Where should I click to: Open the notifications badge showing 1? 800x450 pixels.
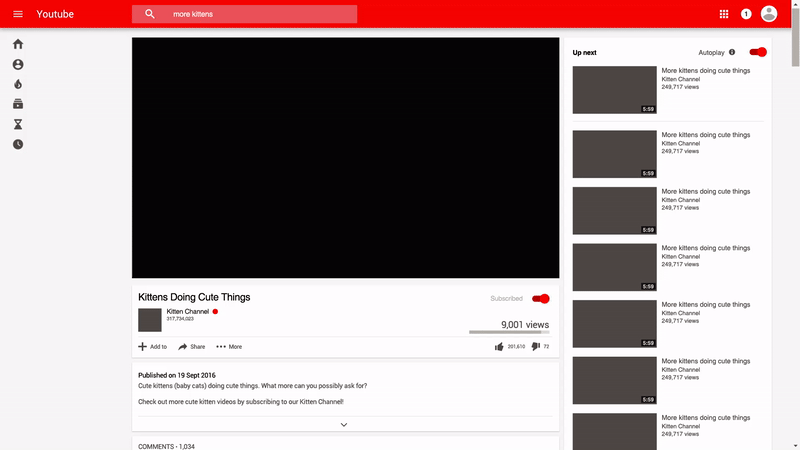pyautogui.click(x=746, y=14)
